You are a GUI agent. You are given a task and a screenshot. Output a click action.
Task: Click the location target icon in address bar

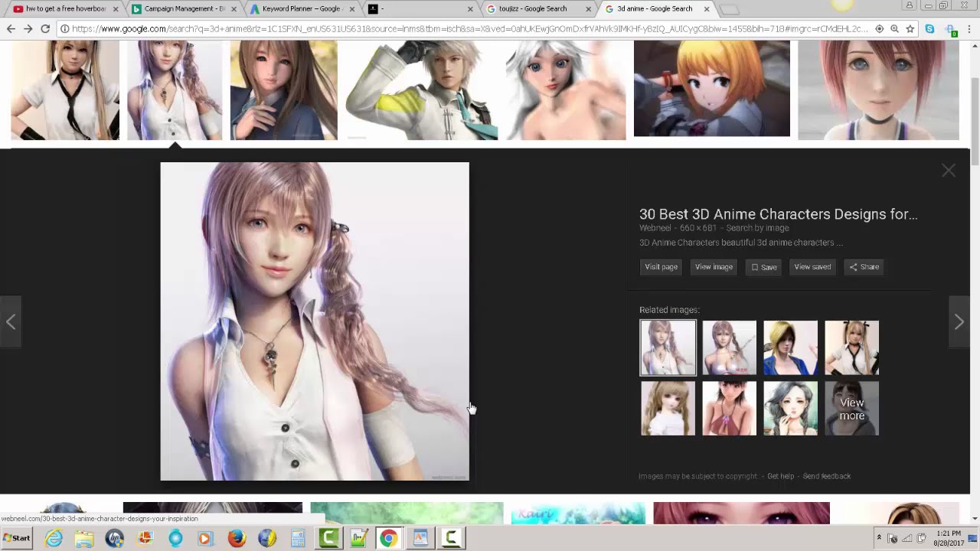[879, 29]
